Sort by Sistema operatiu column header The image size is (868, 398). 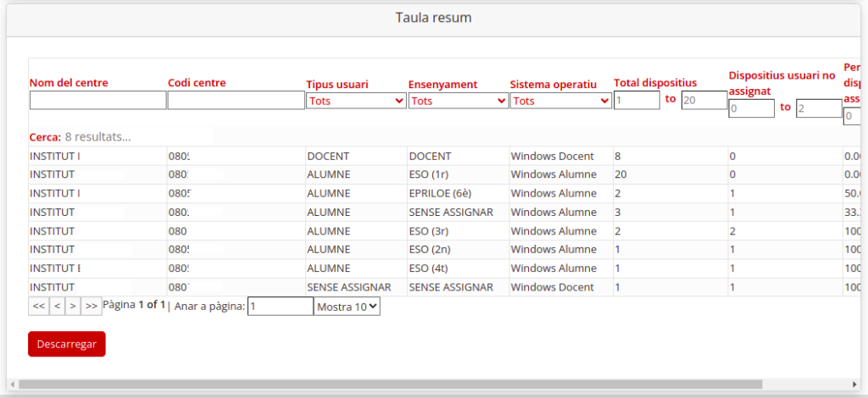click(554, 84)
